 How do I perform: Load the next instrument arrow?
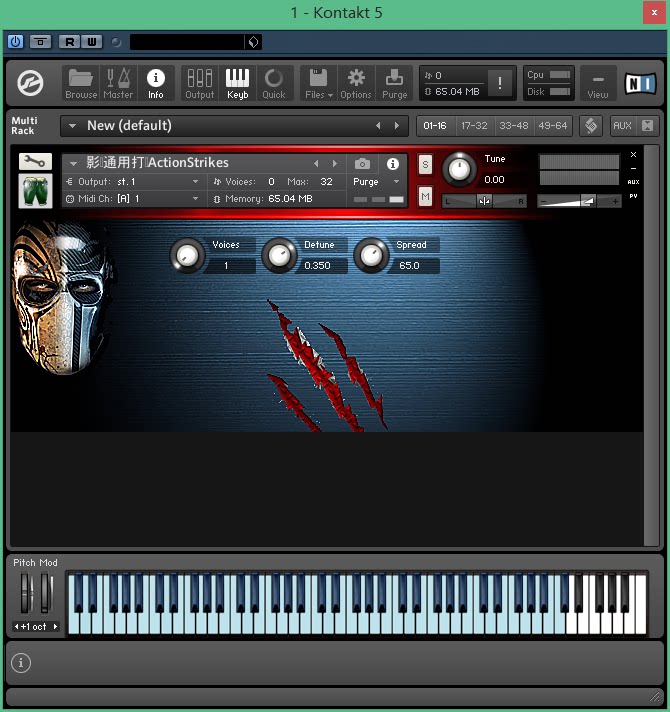click(335, 163)
